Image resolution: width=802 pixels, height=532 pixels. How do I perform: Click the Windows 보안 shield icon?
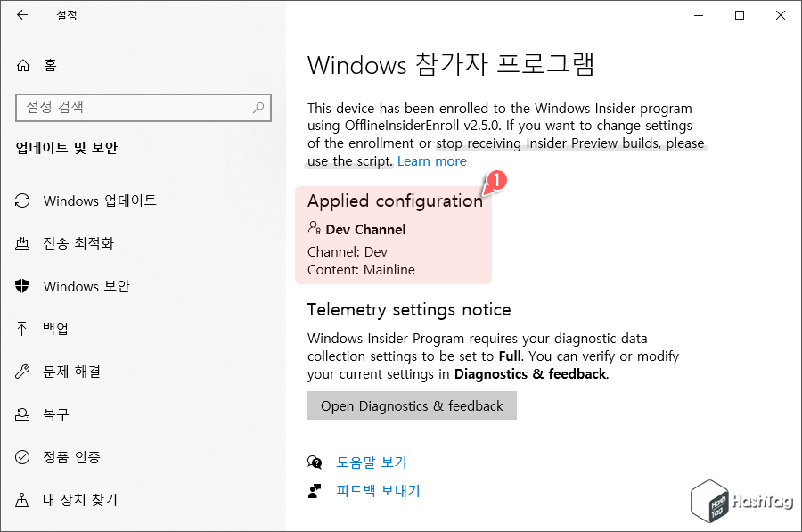point(22,286)
